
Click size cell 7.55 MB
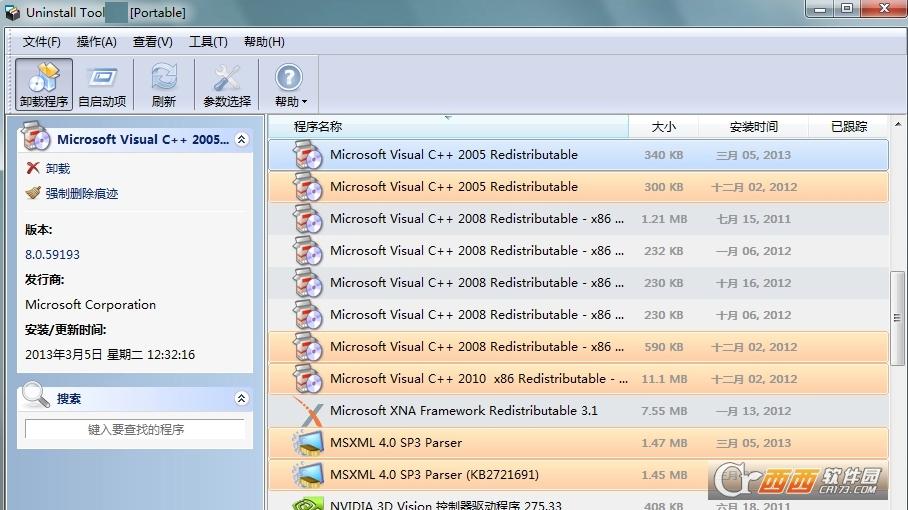(x=664, y=411)
